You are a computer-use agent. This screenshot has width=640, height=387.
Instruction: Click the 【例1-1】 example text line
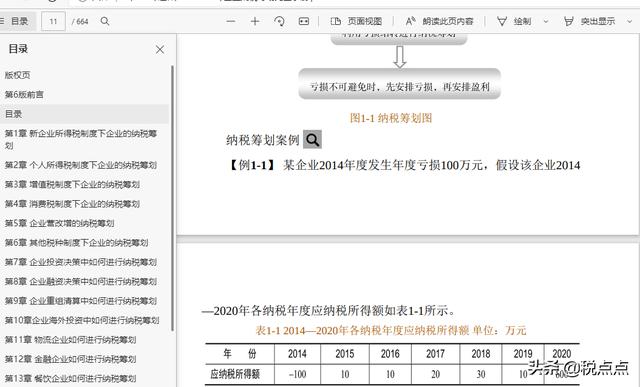point(403,165)
